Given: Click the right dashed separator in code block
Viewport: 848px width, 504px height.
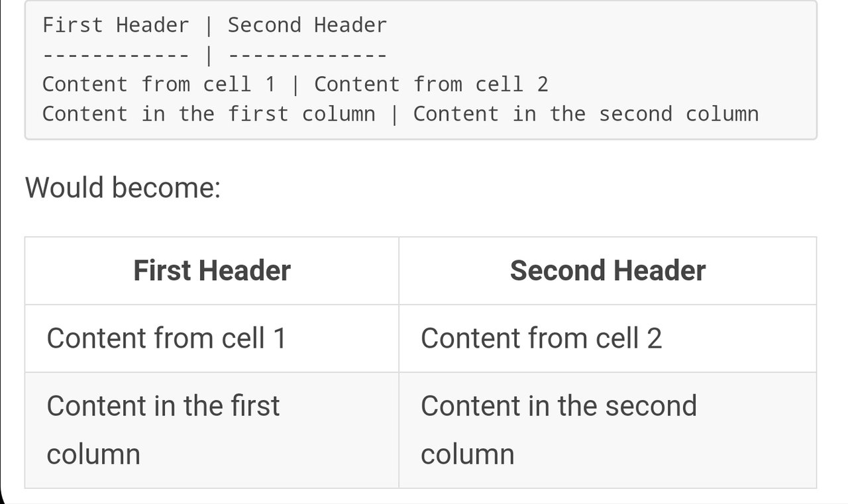Looking at the screenshot, I should pos(307,56).
